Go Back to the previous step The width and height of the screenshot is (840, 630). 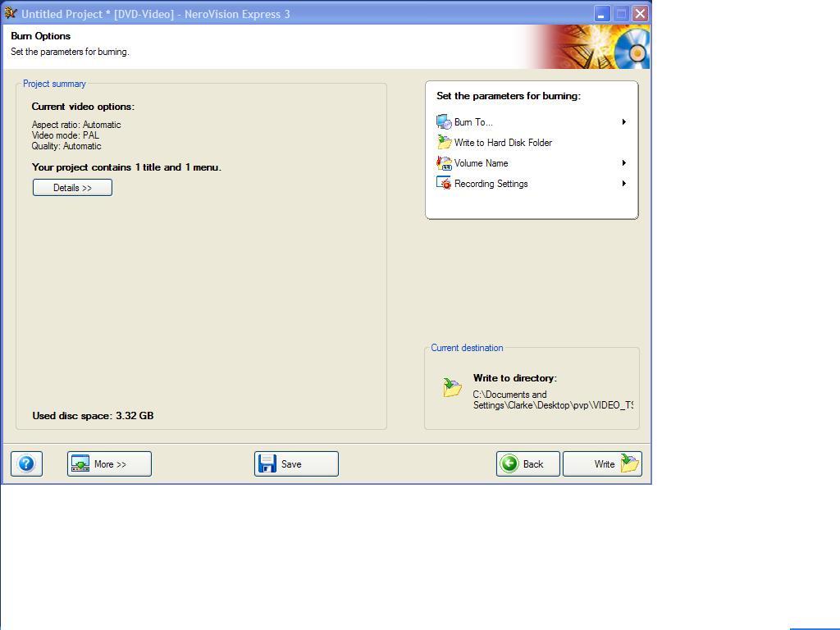tap(527, 463)
